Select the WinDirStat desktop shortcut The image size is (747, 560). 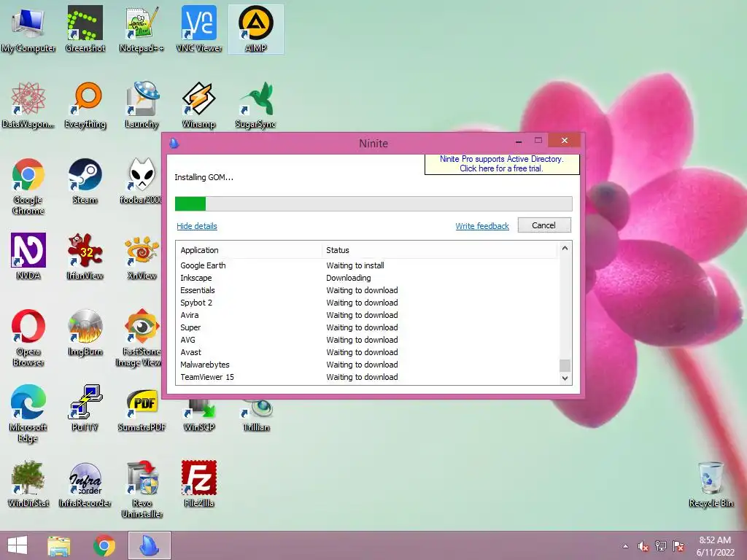(x=28, y=484)
